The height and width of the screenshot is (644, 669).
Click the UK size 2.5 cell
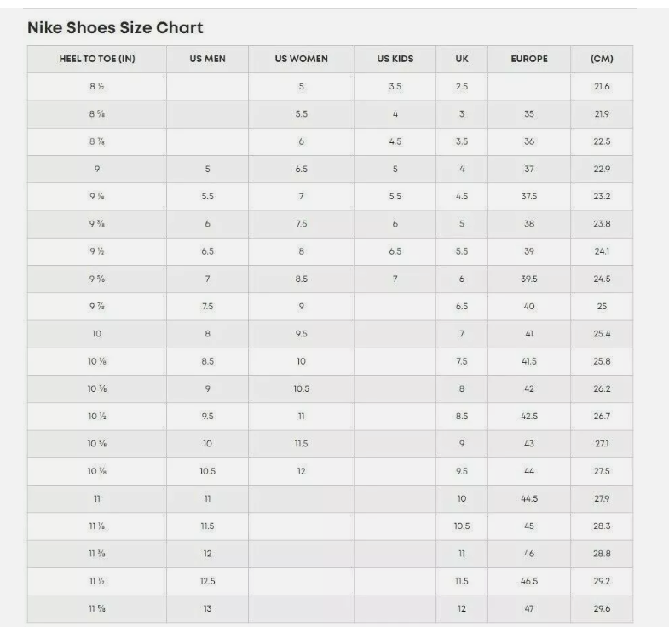click(461, 87)
